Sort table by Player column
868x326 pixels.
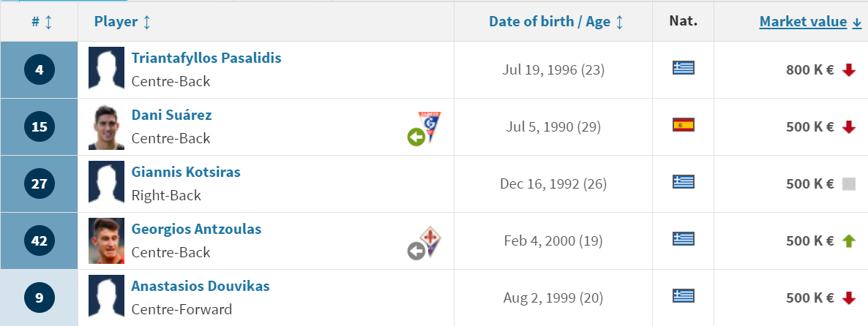pos(122,21)
